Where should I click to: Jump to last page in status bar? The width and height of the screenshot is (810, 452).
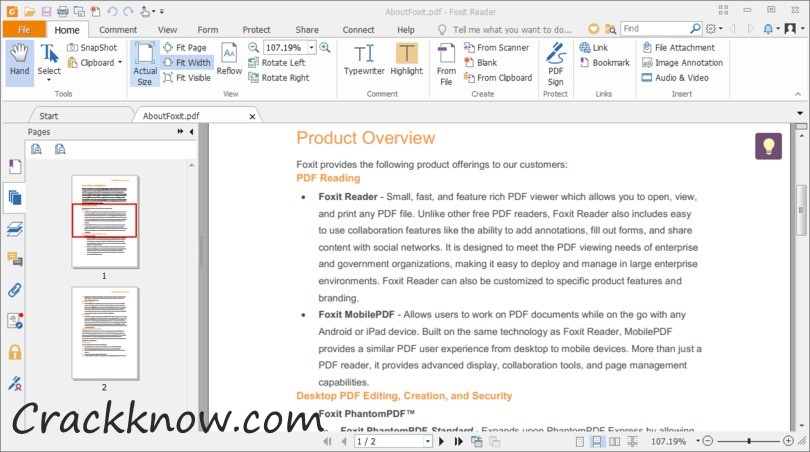pyautogui.click(x=458, y=441)
